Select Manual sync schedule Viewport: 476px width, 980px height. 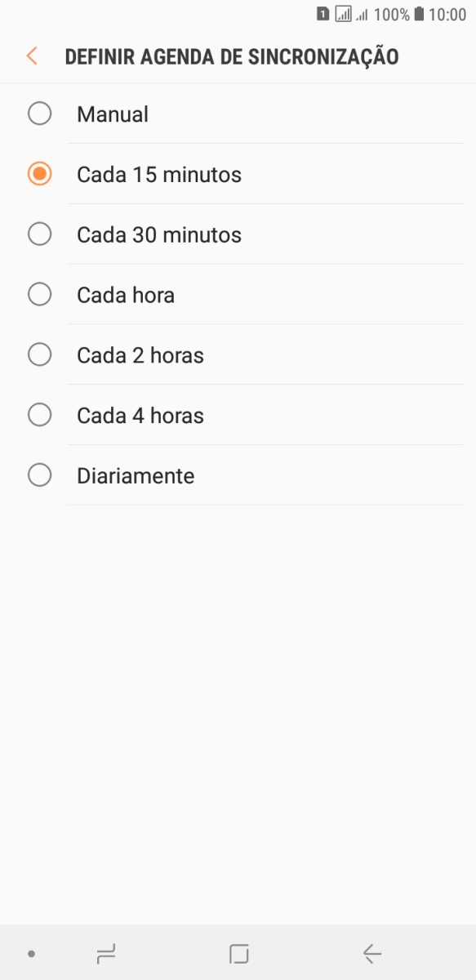click(39, 114)
